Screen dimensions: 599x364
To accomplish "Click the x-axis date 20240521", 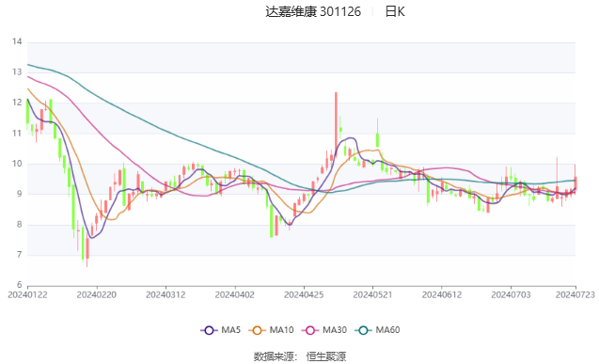I will tap(372, 294).
